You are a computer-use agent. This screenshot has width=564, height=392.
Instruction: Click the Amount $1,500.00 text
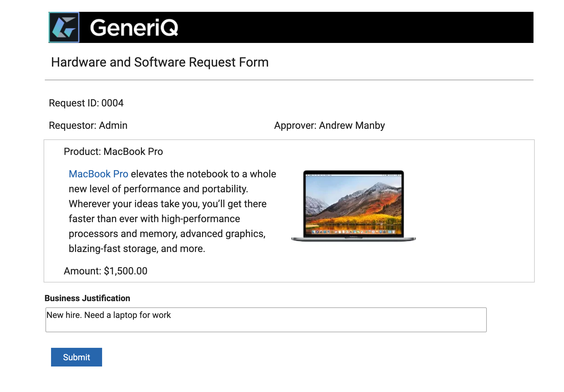click(x=106, y=271)
